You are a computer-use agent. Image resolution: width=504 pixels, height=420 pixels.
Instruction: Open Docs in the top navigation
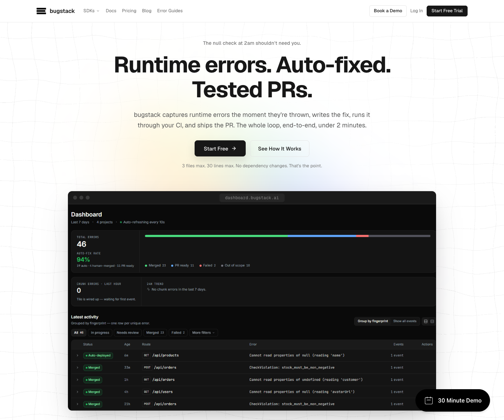pyautogui.click(x=111, y=11)
